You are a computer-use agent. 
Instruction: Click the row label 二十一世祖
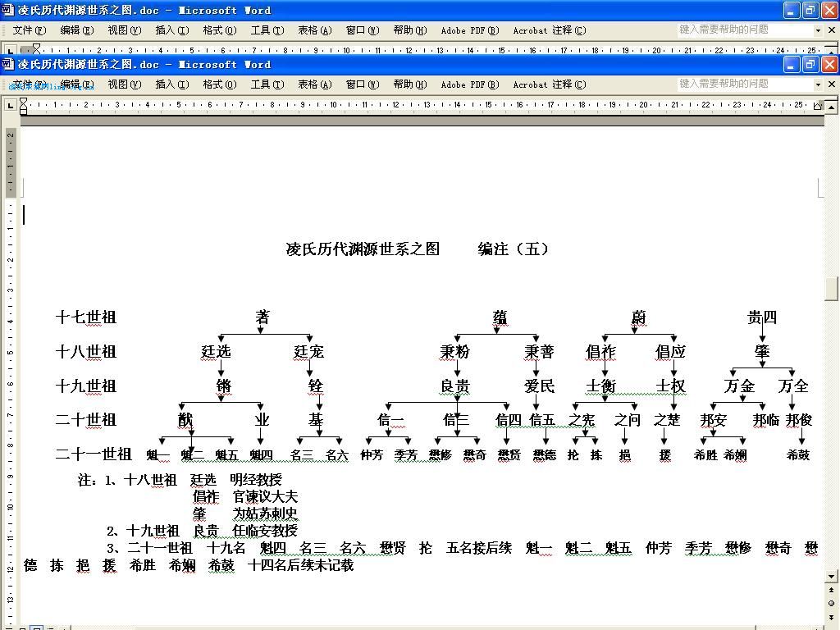(94, 454)
